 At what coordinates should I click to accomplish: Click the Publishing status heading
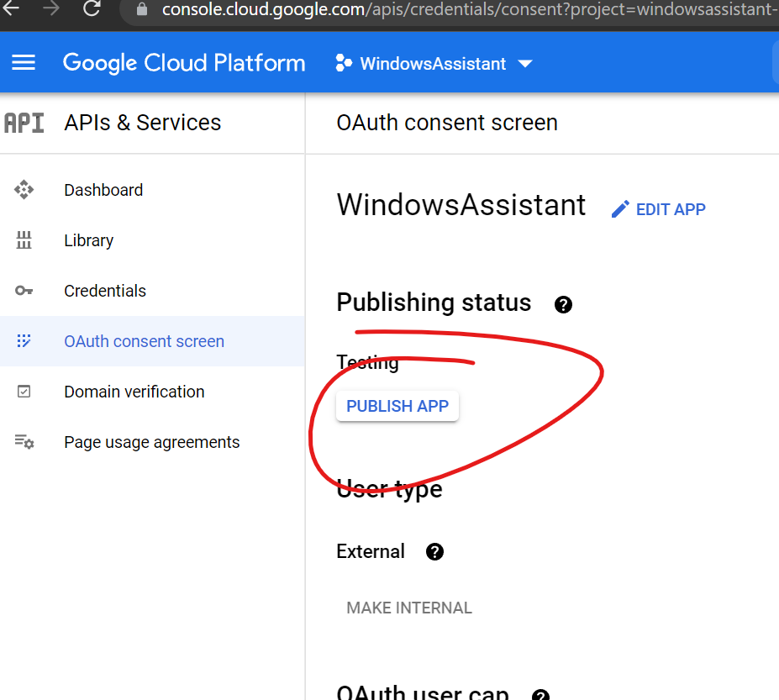click(434, 303)
